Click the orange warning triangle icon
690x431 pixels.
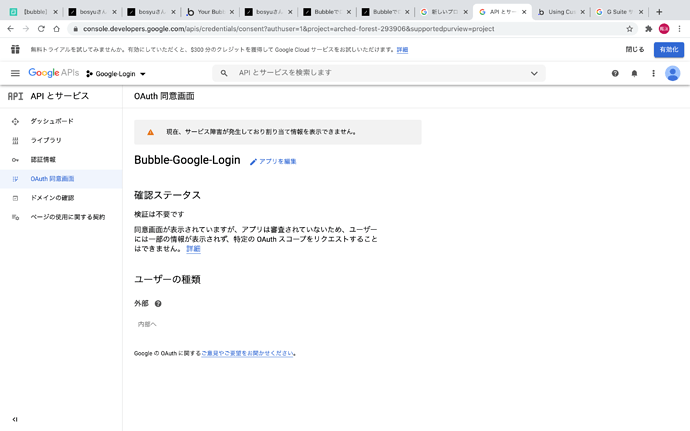coord(150,132)
